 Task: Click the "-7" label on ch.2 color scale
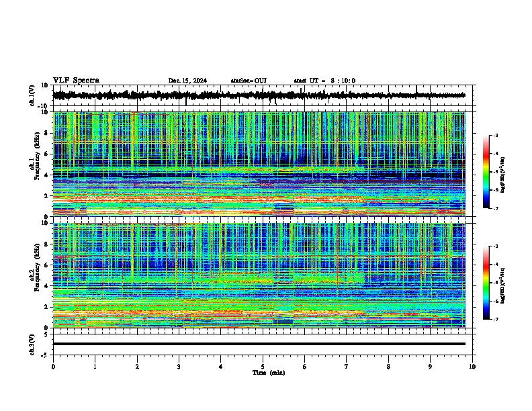coord(496,319)
